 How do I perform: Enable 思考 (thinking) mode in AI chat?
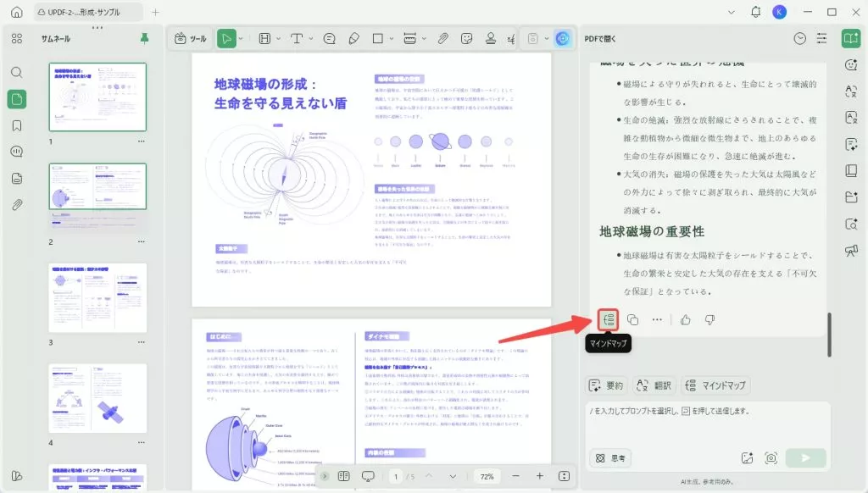(609, 457)
